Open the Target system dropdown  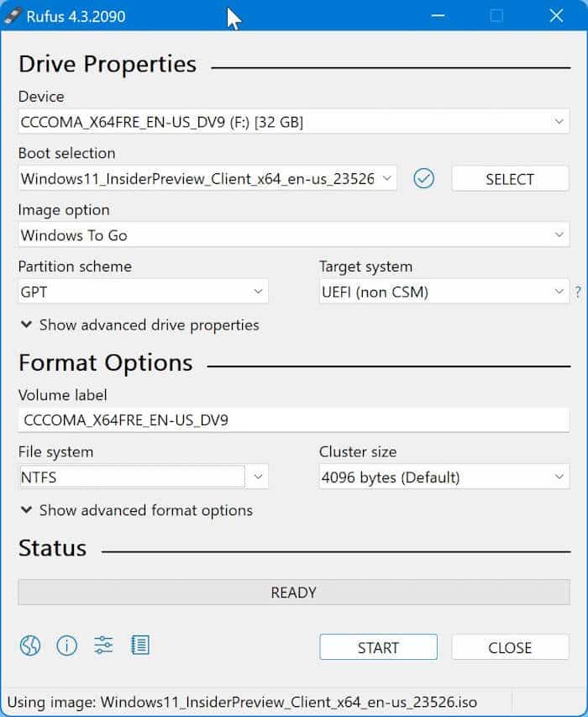pos(444,292)
